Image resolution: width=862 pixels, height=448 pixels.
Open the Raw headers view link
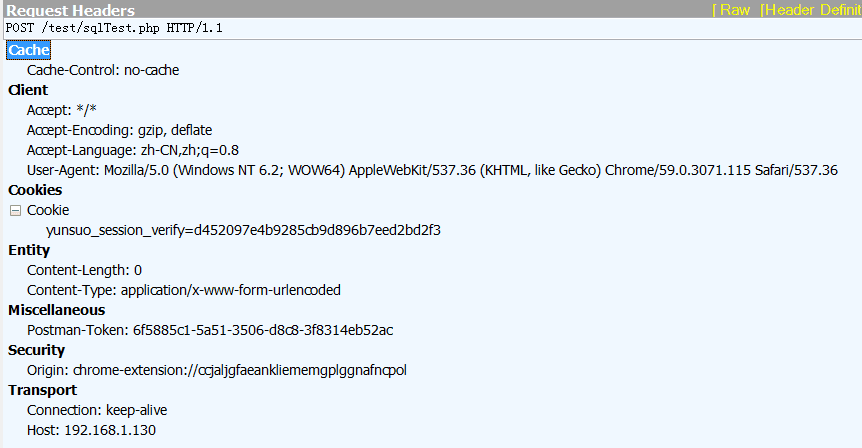[731, 10]
